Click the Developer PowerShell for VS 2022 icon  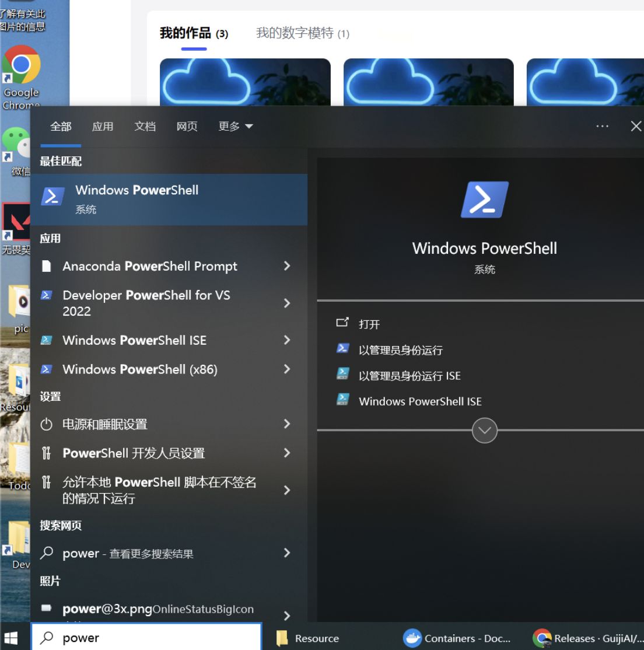46,295
